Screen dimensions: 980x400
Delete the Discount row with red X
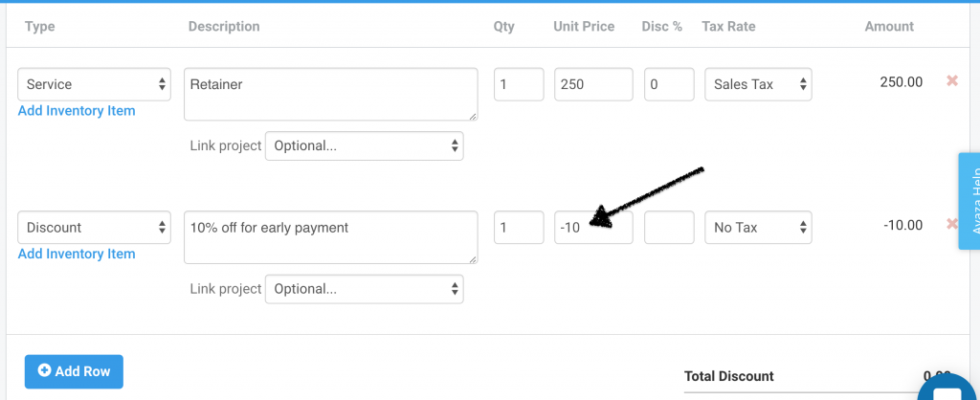pos(952,224)
